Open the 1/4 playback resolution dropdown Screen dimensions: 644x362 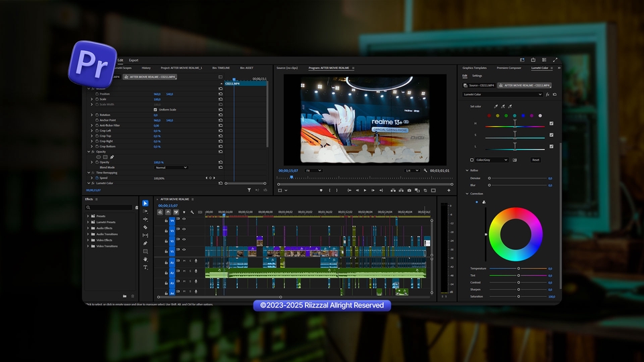point(411,171)
